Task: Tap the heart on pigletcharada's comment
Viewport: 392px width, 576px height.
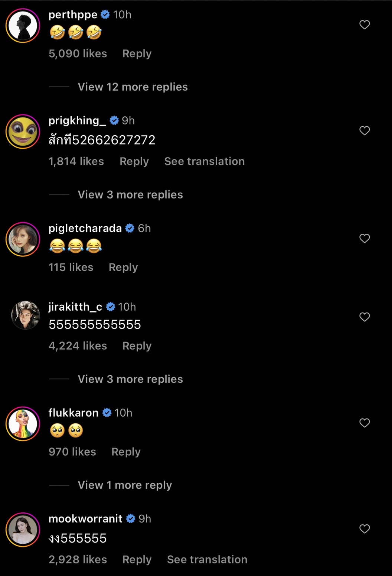Action: 365,239
